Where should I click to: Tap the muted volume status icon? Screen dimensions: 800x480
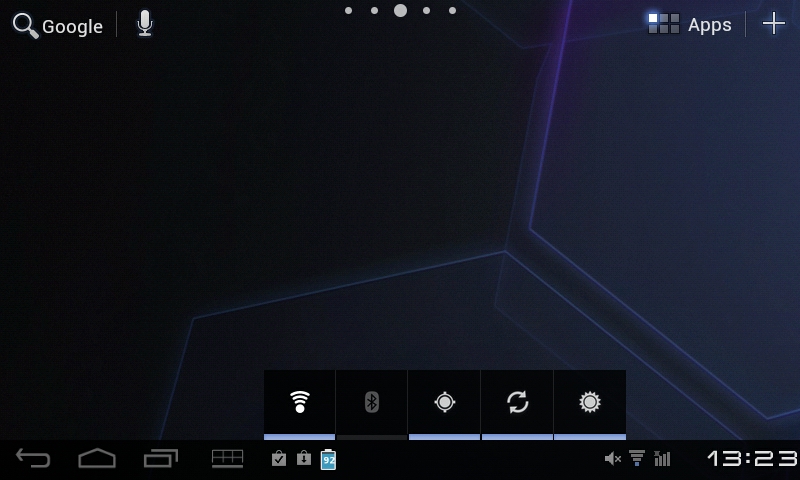612,459
